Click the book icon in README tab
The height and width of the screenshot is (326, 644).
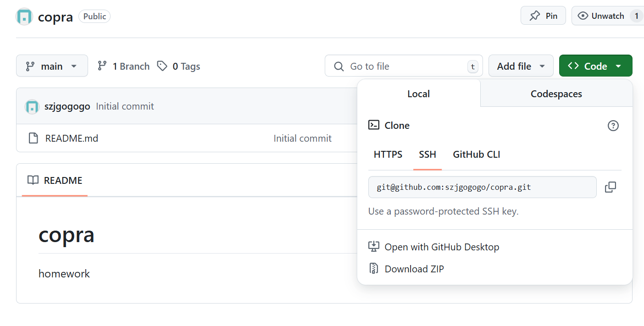pos(33,180)
